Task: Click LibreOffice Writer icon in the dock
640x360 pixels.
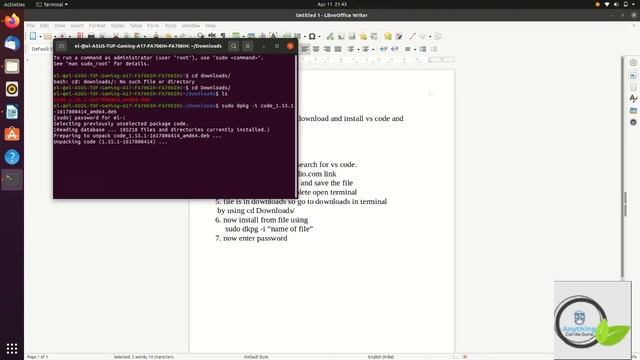Action: [12, 112]
